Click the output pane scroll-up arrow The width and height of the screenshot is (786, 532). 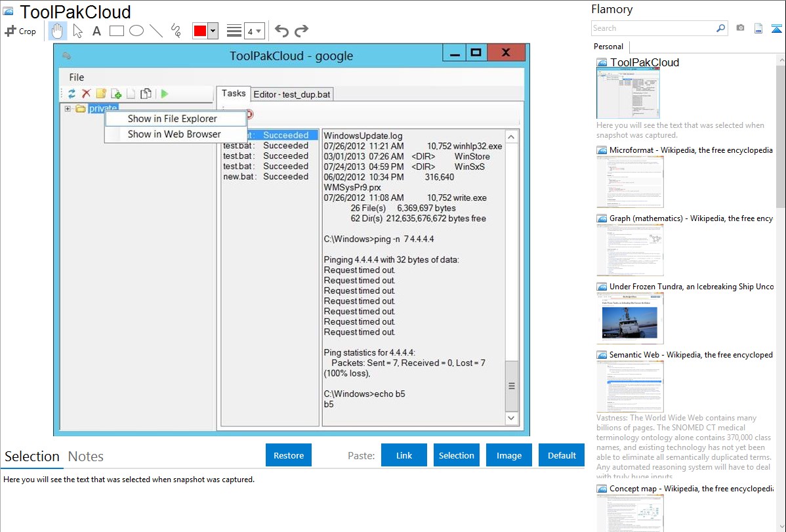(x=511, y=137)
